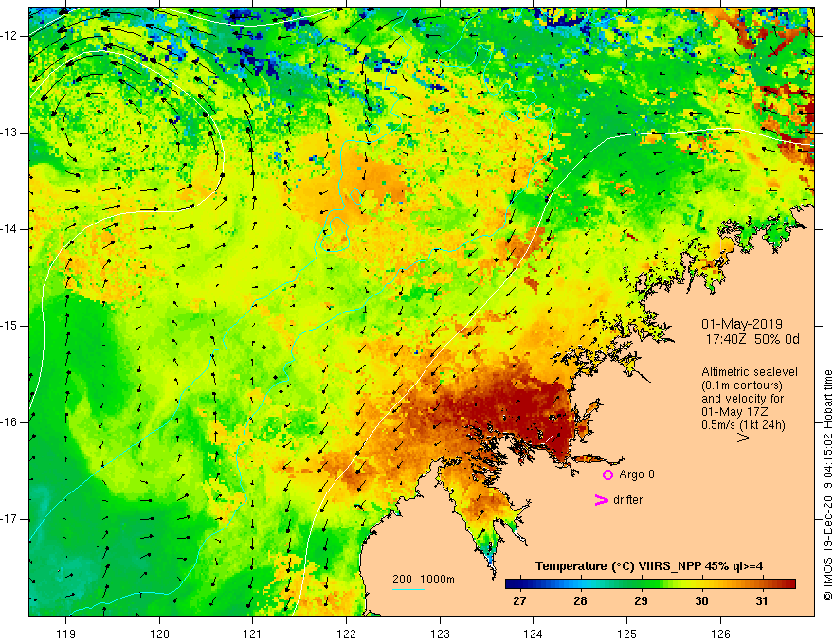Screen dimensions: 834x644
Task: Click the '0.5m/s (1kt 24h)' label
Action: click(743, 425)
